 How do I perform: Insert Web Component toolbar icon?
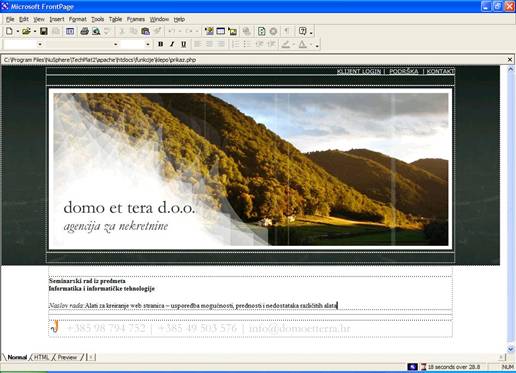click(x=209, y=31)
